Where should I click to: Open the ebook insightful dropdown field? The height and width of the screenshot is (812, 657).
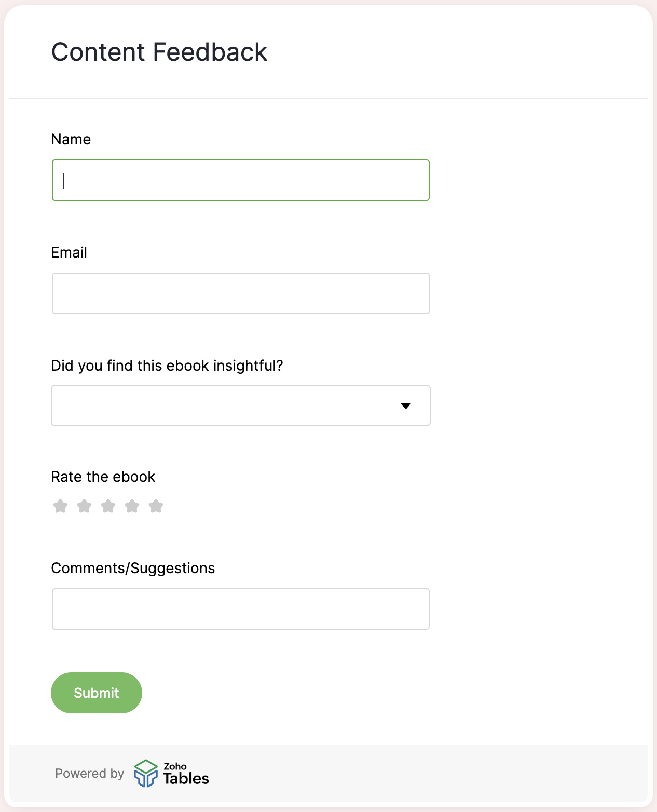point(241,405)
